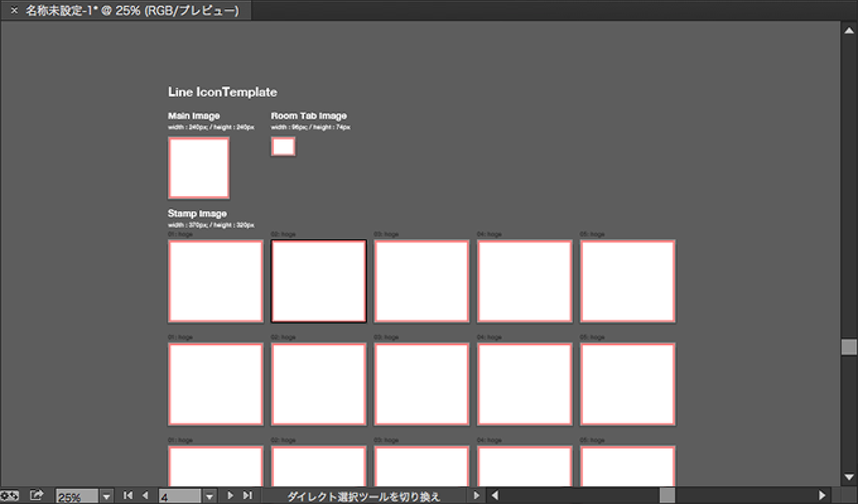Image resolution: width=858 pixels, height=504 pixels.
Task: Click the vertical scrollbar thumb
Action: click(849, 347)
